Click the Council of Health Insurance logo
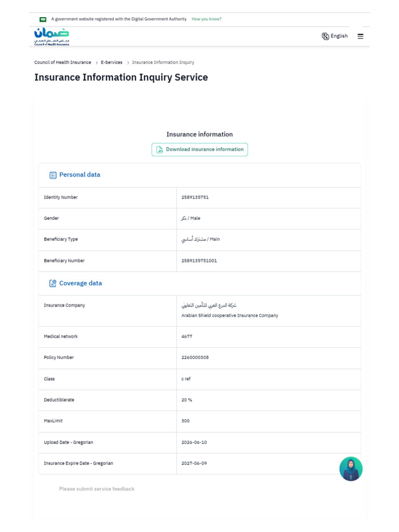This screenshot has width=399, height=532. click(51, 37)
